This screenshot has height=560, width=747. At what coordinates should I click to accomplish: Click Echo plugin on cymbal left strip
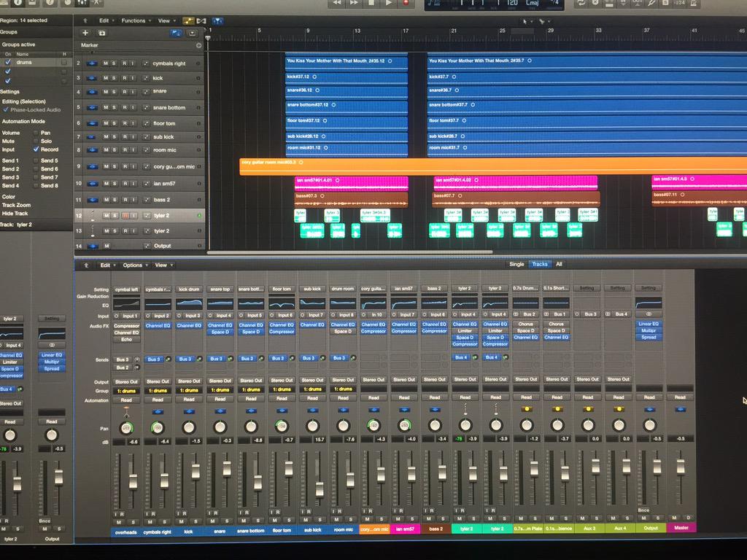pyautogui.click(x=127, y=340)
